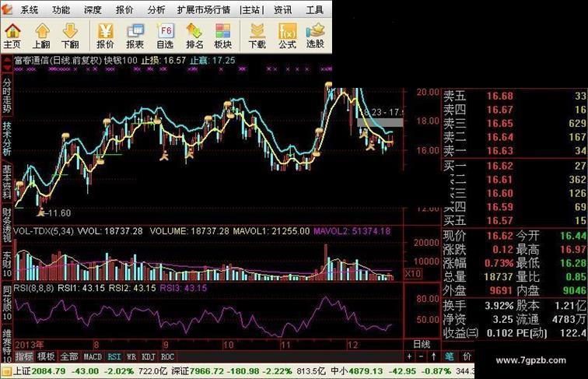Click the 买五 price 16.57

(499, 221)
